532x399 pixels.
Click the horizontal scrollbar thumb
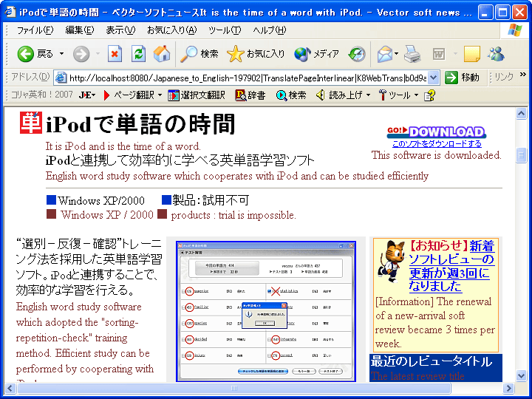[x=234, y=388]
